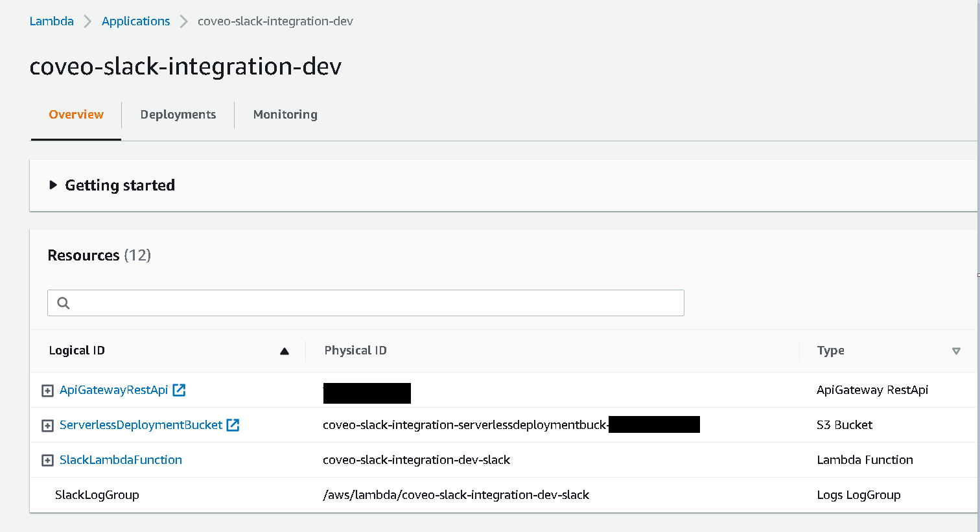
Task: Open external link icon beside ApiGatewayRestApi
Action: (180, 390)
